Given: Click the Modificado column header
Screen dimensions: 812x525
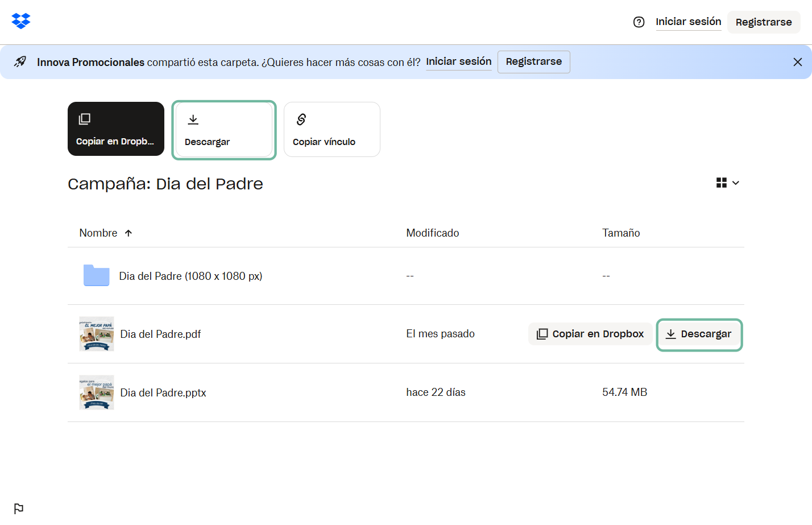Looking at the screenshot, I should 432,233.
